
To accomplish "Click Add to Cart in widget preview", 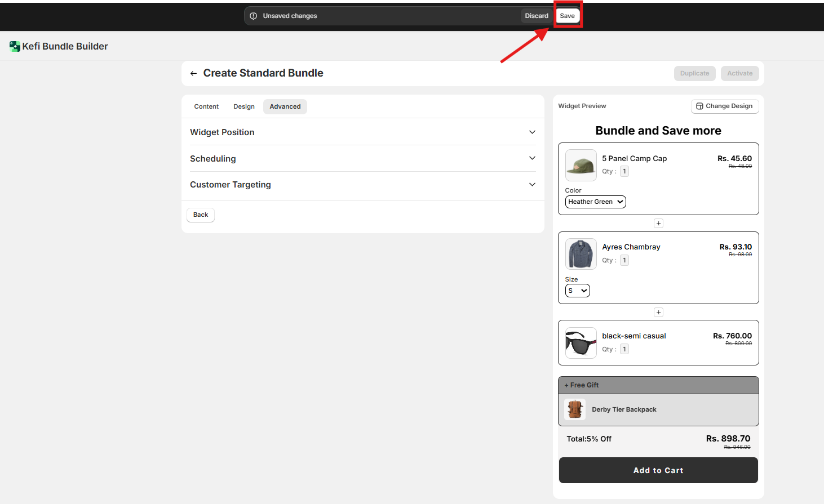I will (658, 470).
